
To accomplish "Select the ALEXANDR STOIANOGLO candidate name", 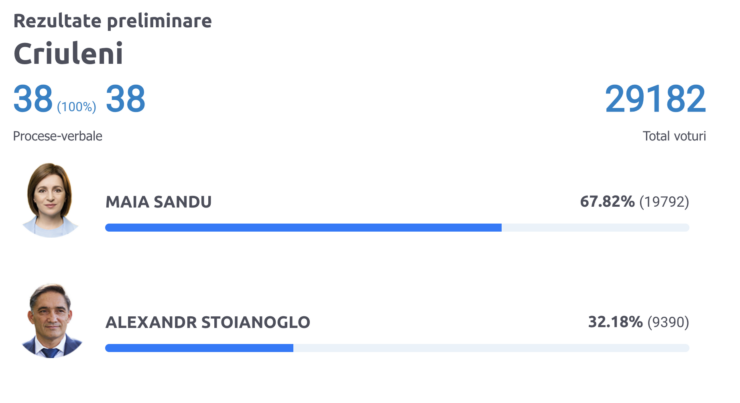I will point(208,322).
